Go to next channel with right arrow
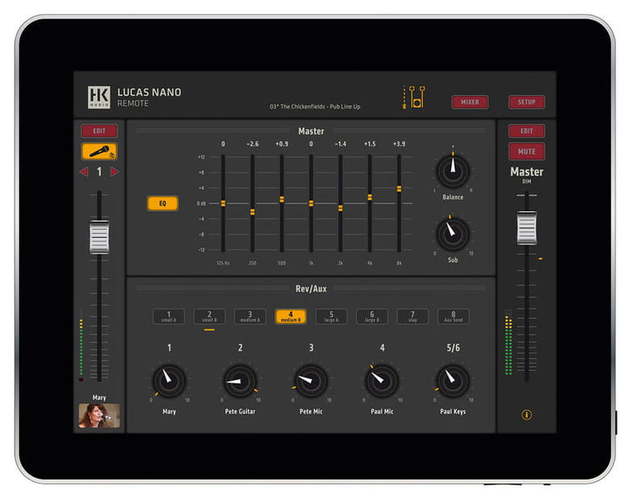 115,172
